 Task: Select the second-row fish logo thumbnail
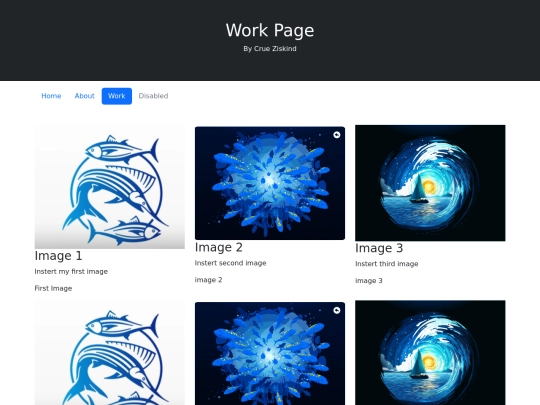coord(110,353)
